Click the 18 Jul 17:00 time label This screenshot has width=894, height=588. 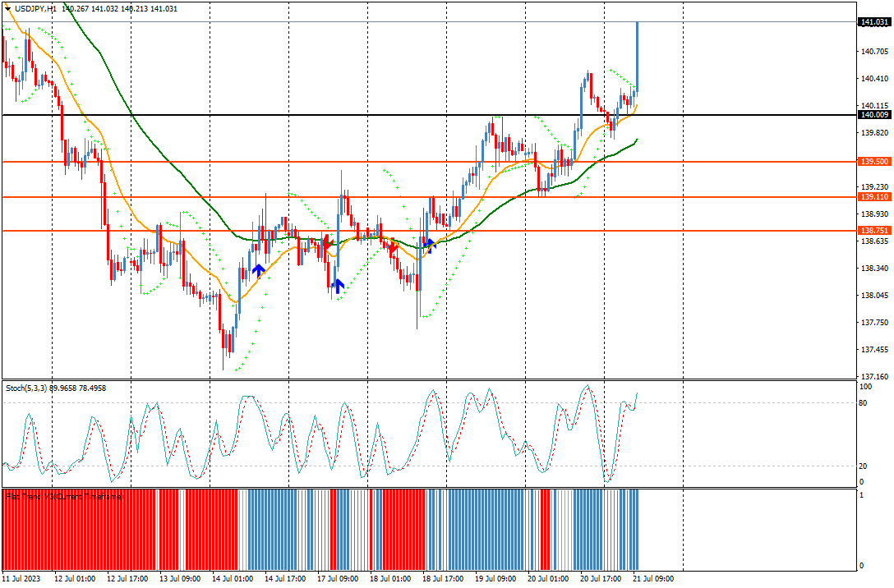point(443,579)
